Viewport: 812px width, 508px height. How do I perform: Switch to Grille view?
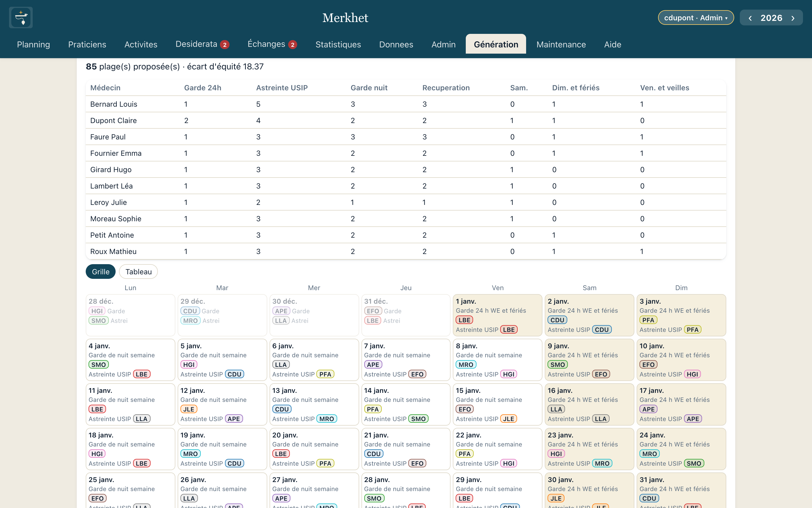[101, 271]
